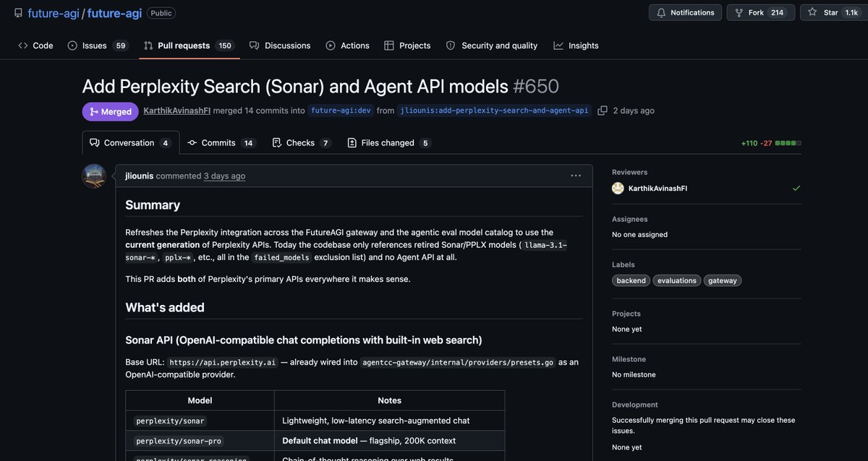Screen dimensions: 868x461
Task: Open the future-agi owner link
Action: coord(54,13)
